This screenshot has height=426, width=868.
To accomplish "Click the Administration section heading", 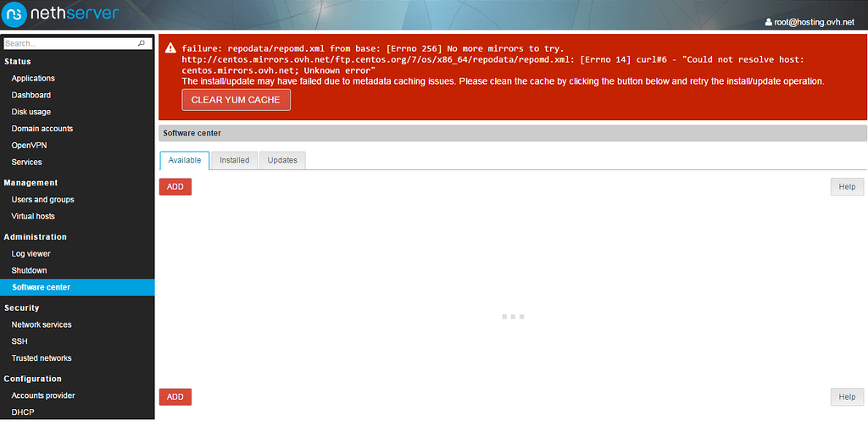I will (36, 237).
